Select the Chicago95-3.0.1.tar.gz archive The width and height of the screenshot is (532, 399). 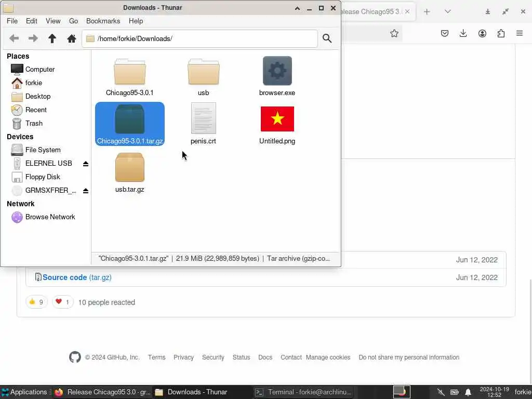click(130, 124)
